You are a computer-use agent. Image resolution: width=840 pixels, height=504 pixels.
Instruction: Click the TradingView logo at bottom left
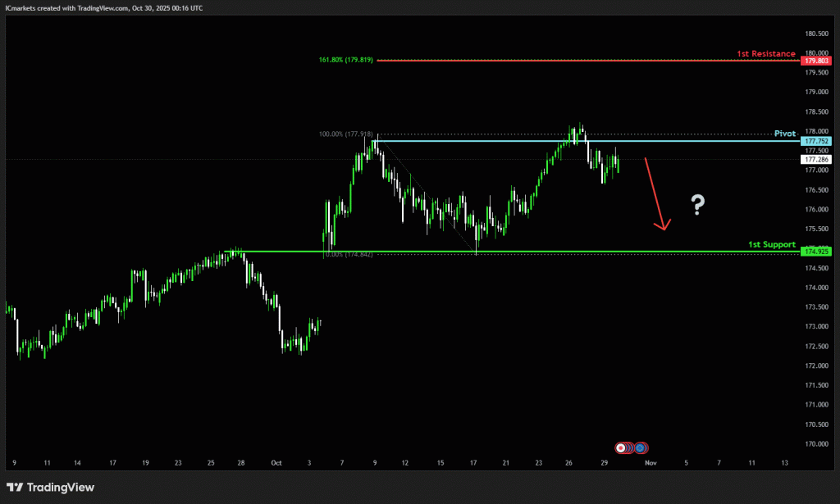click(51, 488)
